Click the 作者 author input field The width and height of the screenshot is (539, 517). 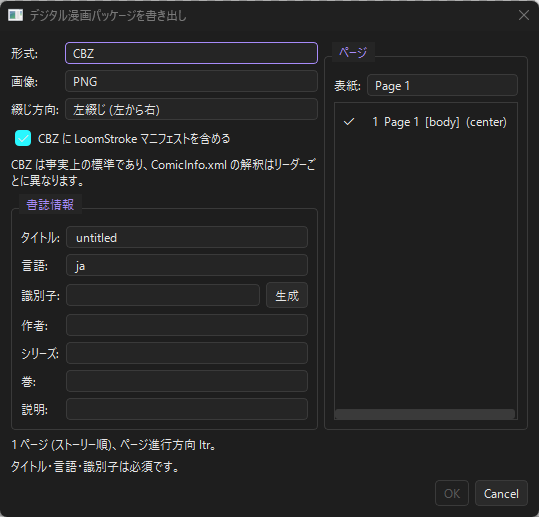(187, 325)
